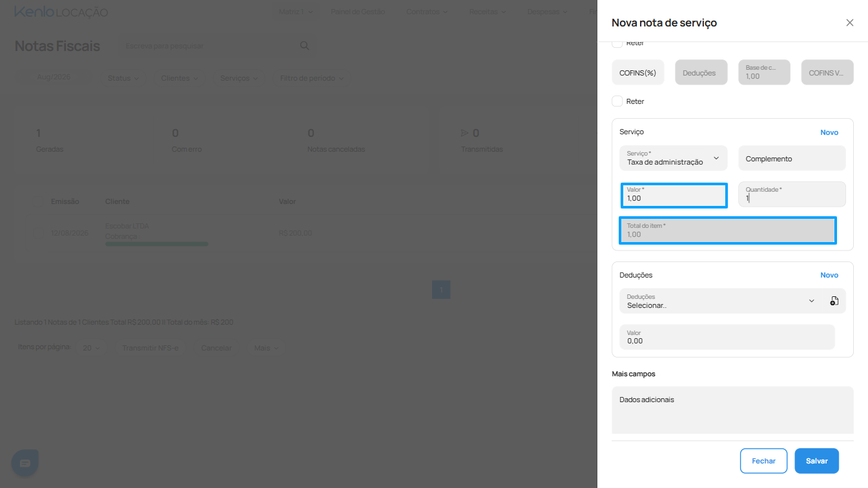Viewport: 868px width, 488px height.
Task: Click the COFINS(%) input field
Action: coord(638,72)
